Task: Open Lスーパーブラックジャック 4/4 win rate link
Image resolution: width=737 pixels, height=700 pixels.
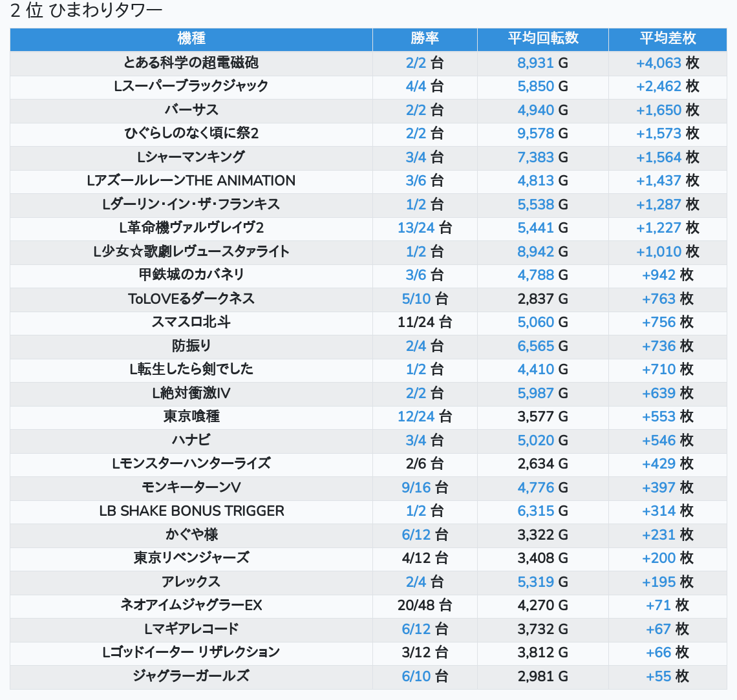Action: [x=416, y=87]
